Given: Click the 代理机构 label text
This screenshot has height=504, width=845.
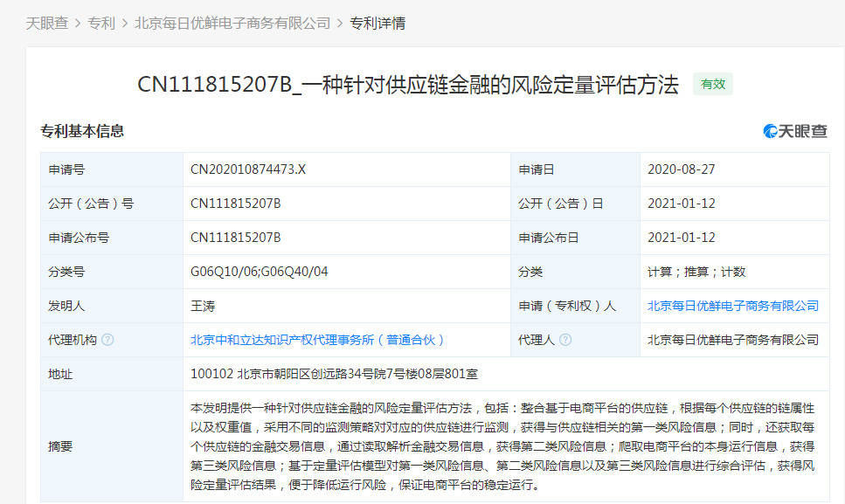Looking at the screenshot, I should click(73, 340).
